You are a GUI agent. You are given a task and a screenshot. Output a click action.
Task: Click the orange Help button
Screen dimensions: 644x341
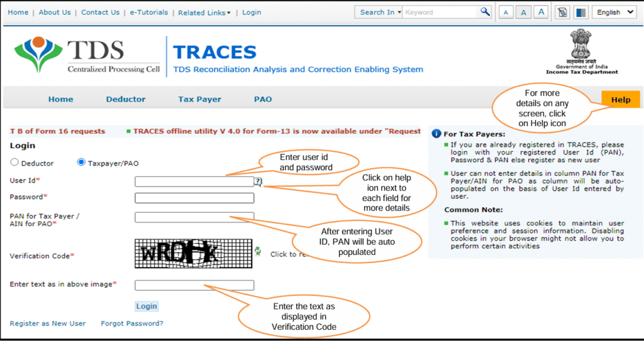tap(621, 100)
